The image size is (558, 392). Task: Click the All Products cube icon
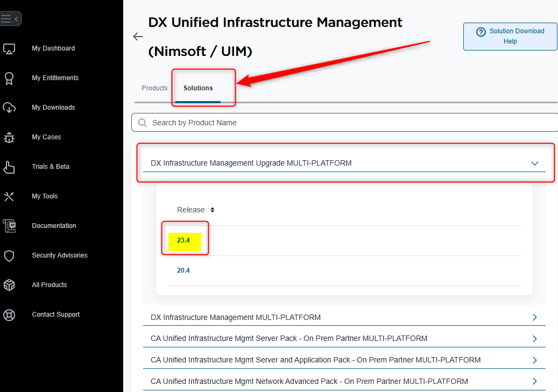point(9,285)
